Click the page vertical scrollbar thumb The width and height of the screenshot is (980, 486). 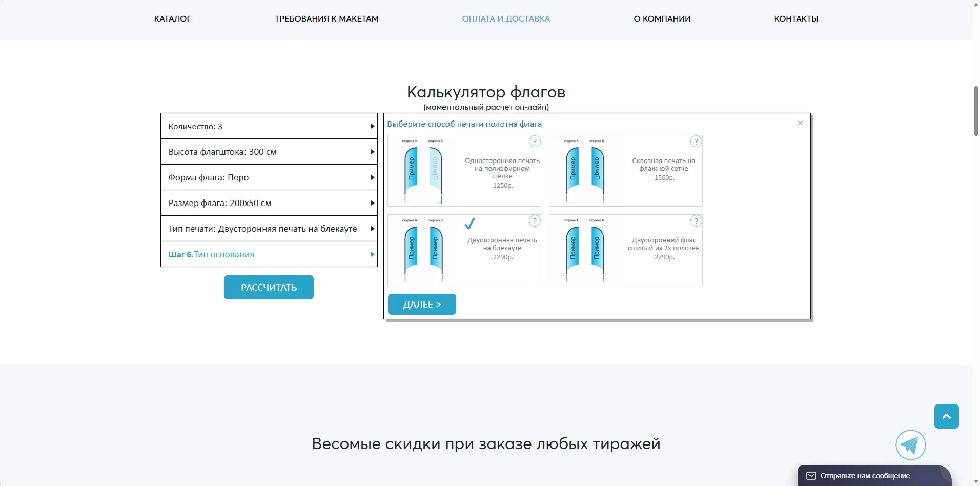point(976,111)
